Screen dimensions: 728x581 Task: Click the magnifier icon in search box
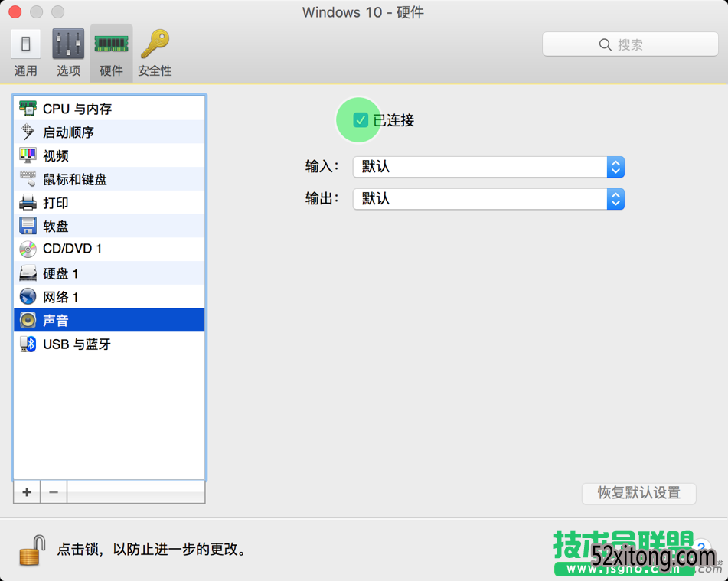coord(605,44)
